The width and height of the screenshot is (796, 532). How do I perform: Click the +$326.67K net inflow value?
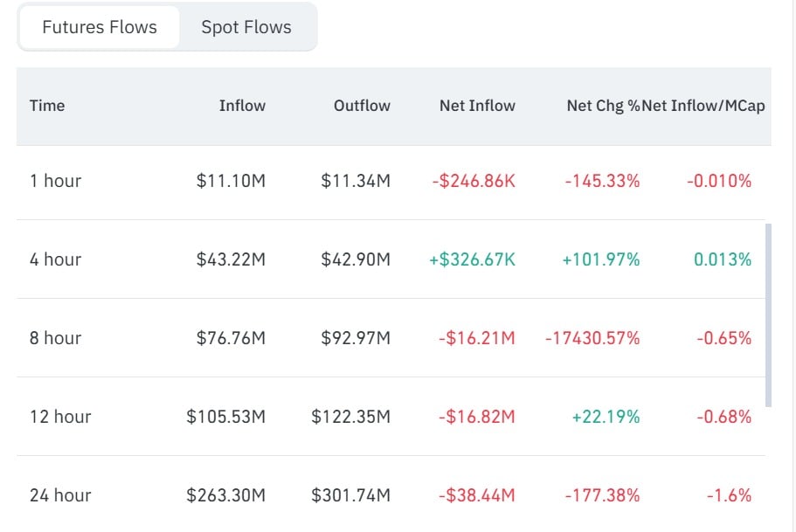[472, 259]
